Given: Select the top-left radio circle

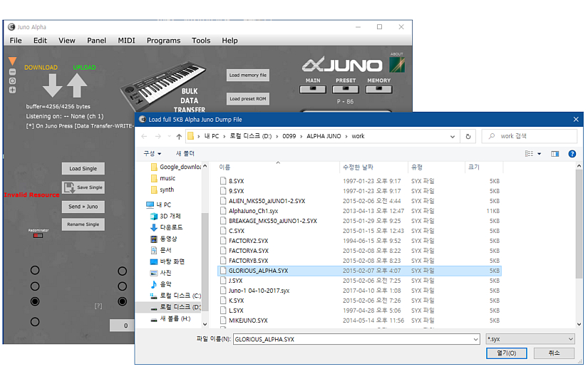Looking at the screenshot, I should 35,270.
